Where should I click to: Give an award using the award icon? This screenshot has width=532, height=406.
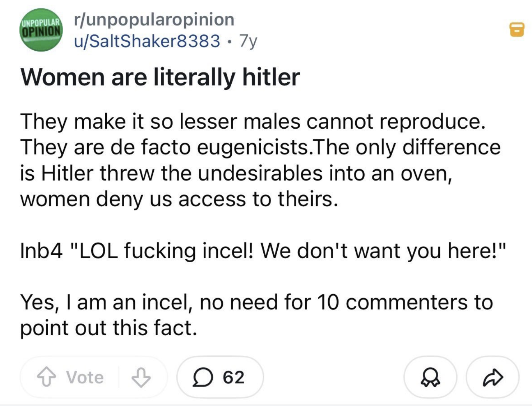point(430,377)
